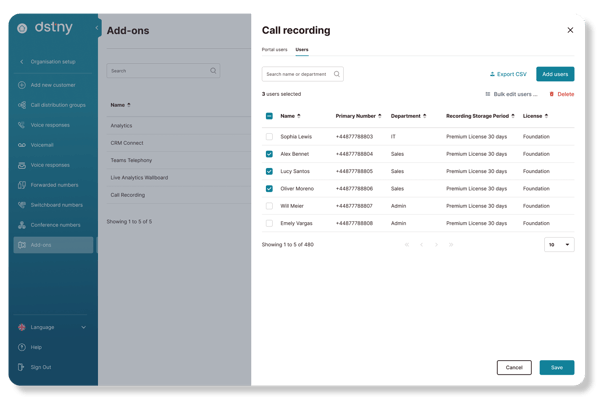Screen dimensions: 600x399
Task: Click the Add-ons search magnifier icon
Action: [x=213, y=71]
